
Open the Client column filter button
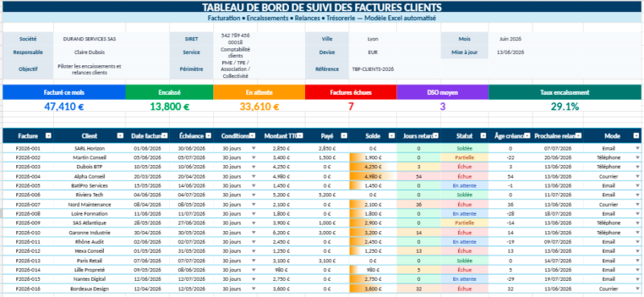tap(120, 135)
